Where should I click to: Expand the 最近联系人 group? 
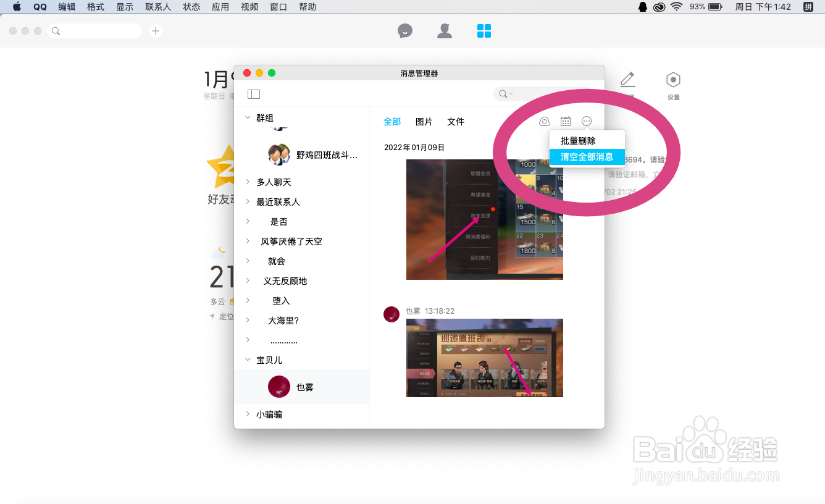coord(248,201)
